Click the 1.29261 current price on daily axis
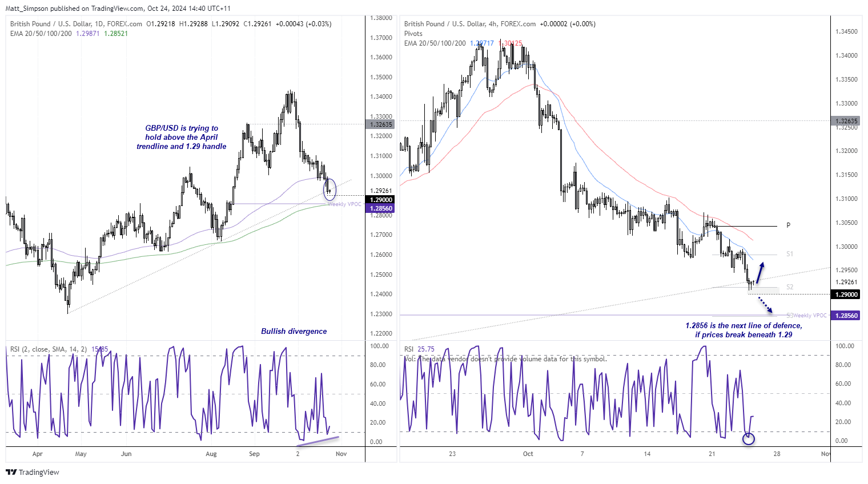Image resolution: width=868 pixels, height=484 pixels. [381, 191]
